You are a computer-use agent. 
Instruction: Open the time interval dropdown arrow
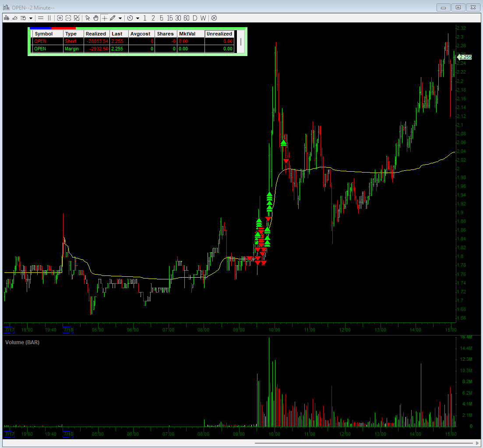pos(137,18)
